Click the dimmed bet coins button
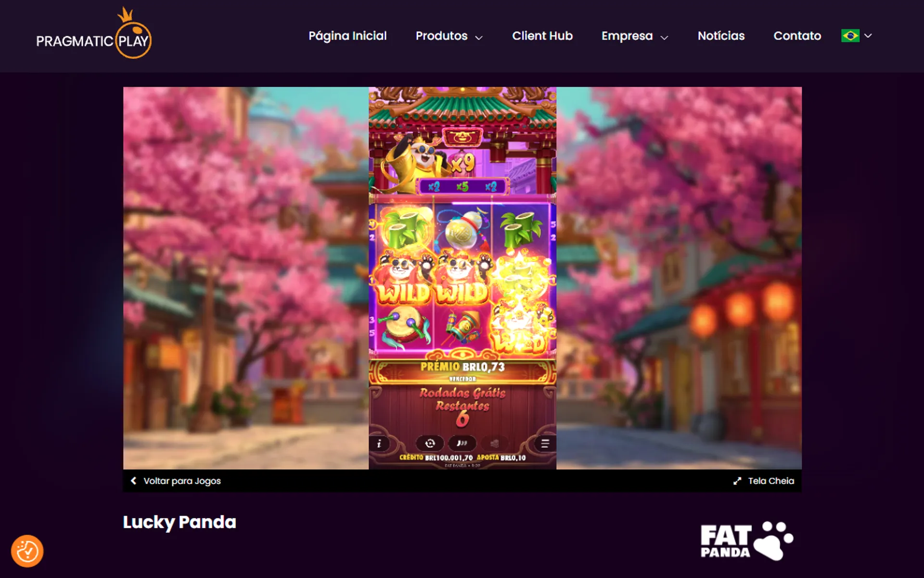Screen dimensions: 924x578 (494, 443)
